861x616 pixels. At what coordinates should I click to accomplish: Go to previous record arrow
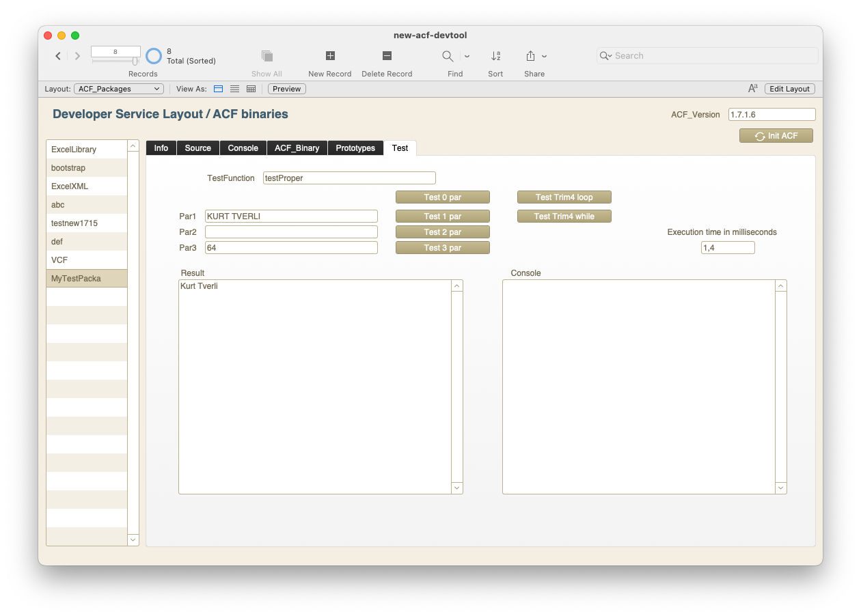pyautogui.click(x=59, y=56)
